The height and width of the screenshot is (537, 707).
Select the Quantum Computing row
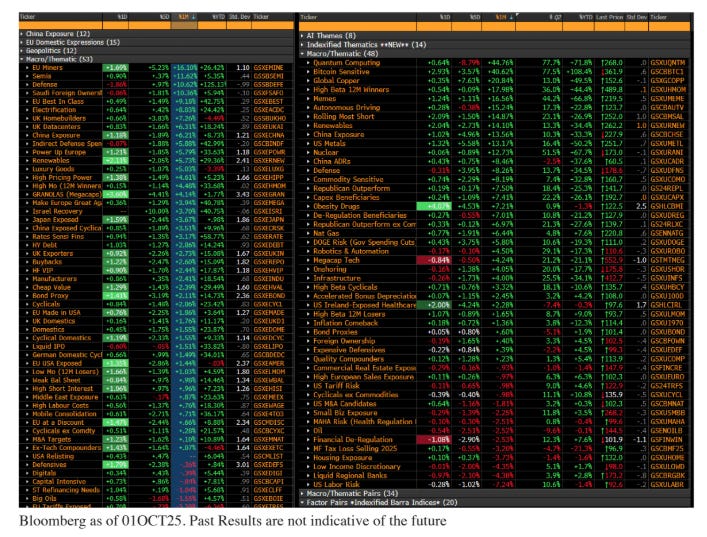point(495,63)
